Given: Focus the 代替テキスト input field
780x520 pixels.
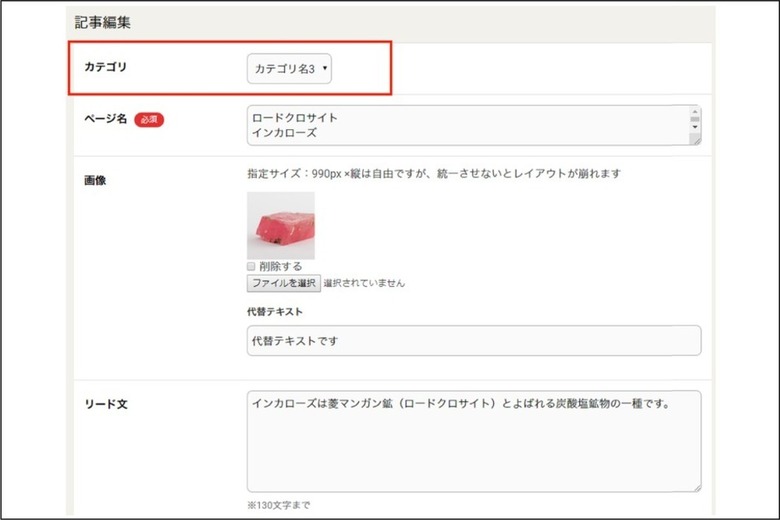Looking at the screenshot, I should [474, 341].
